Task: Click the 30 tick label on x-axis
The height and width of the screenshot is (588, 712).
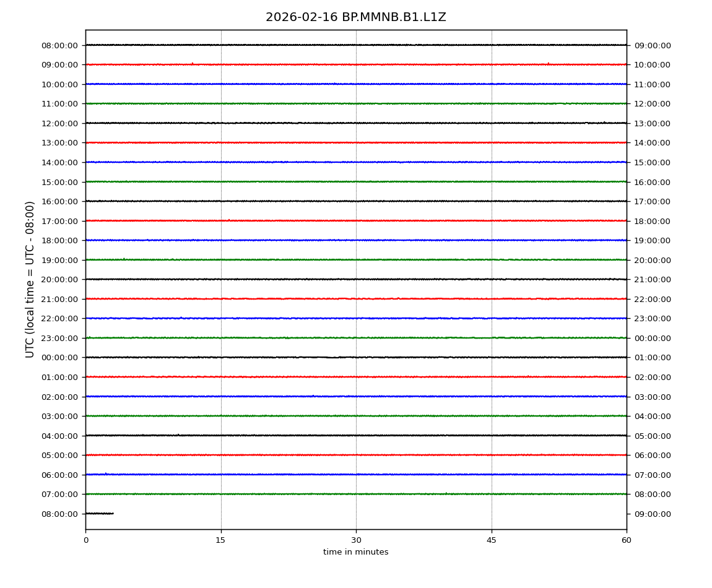Action: click(356, 540)
